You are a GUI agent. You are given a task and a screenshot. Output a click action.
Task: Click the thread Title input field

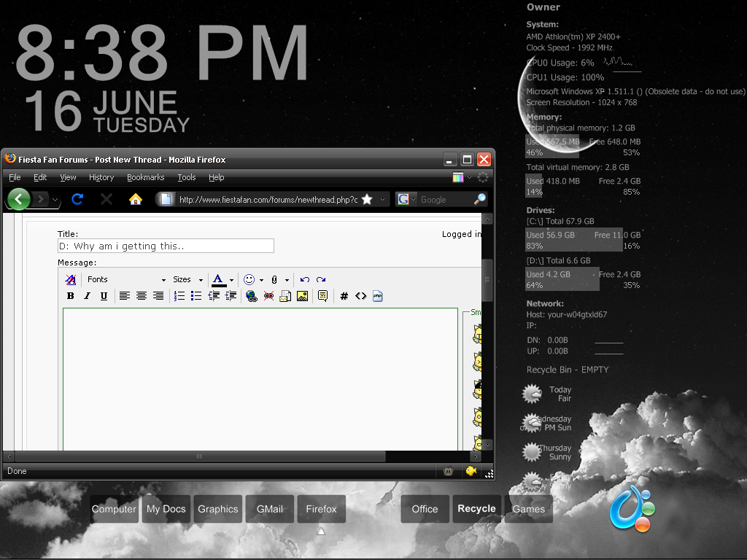coord(166,246)
